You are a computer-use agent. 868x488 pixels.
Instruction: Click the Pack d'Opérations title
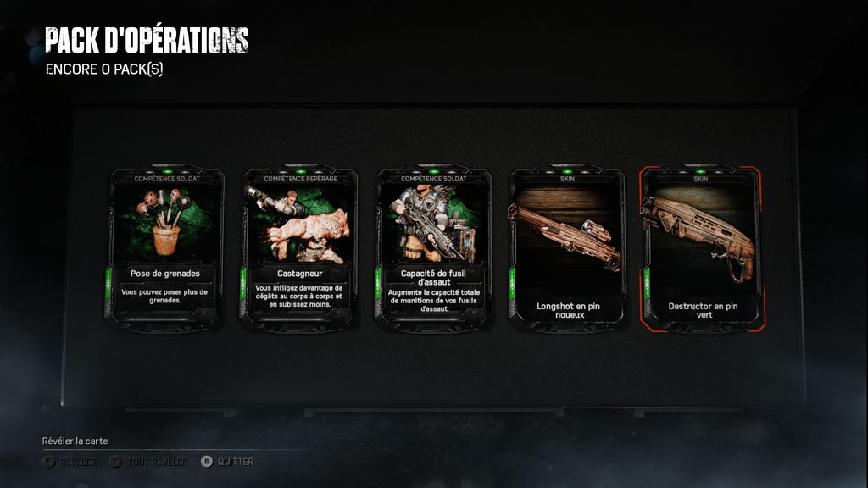[147, 40]
